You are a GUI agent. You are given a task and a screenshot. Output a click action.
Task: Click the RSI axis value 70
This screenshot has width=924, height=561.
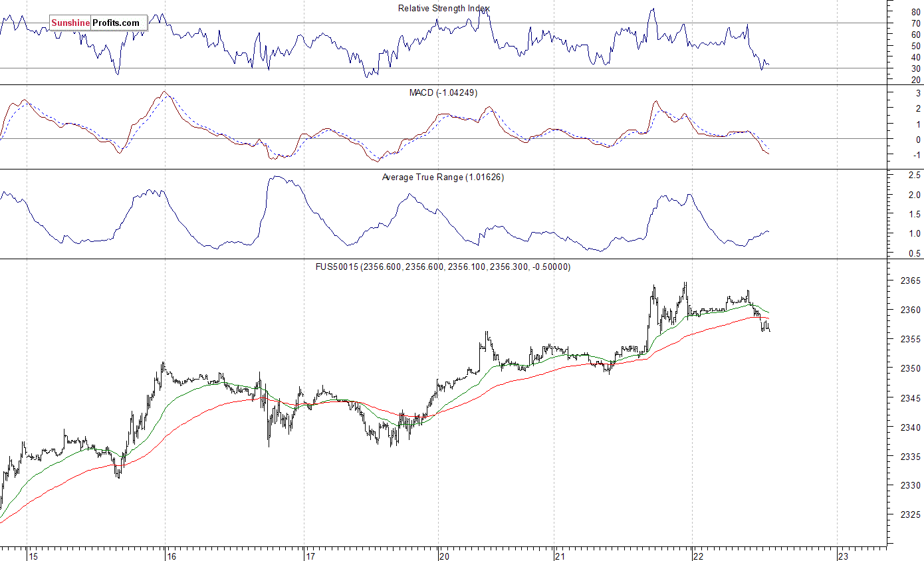(915, 23)
